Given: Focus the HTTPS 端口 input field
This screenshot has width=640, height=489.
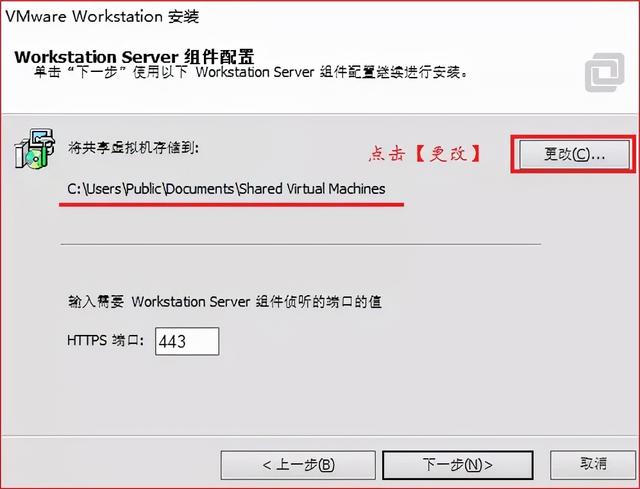Looking at the screenshot, I should pyautogui.click(x=187, y=341).
